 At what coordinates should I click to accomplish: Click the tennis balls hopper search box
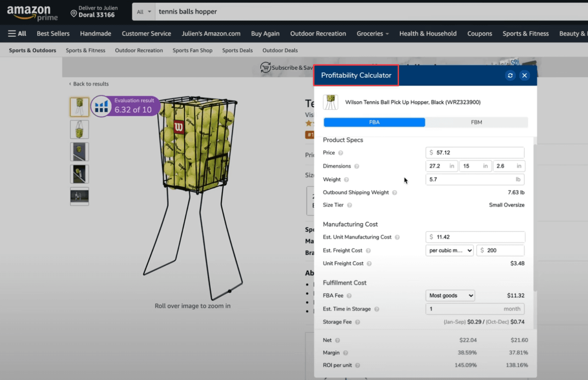click(x=371, y=12)
